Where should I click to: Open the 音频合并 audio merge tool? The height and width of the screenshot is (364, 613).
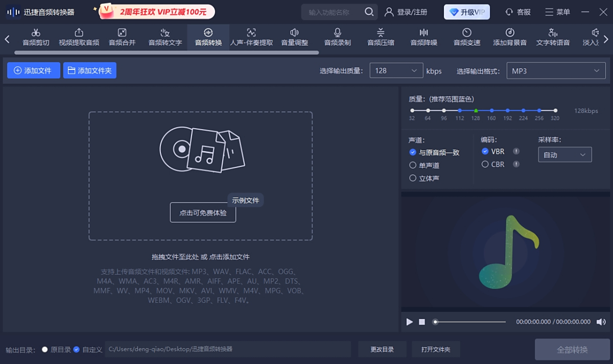tap(122, 37)
